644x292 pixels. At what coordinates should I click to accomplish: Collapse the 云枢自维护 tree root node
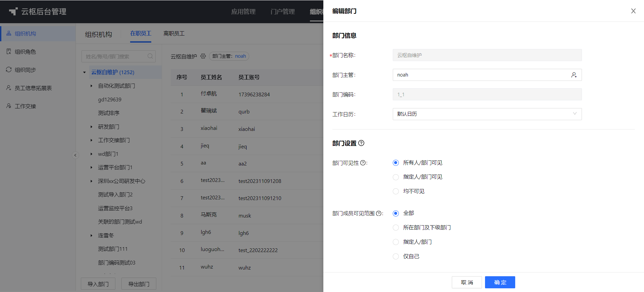(x=85, y=72)
